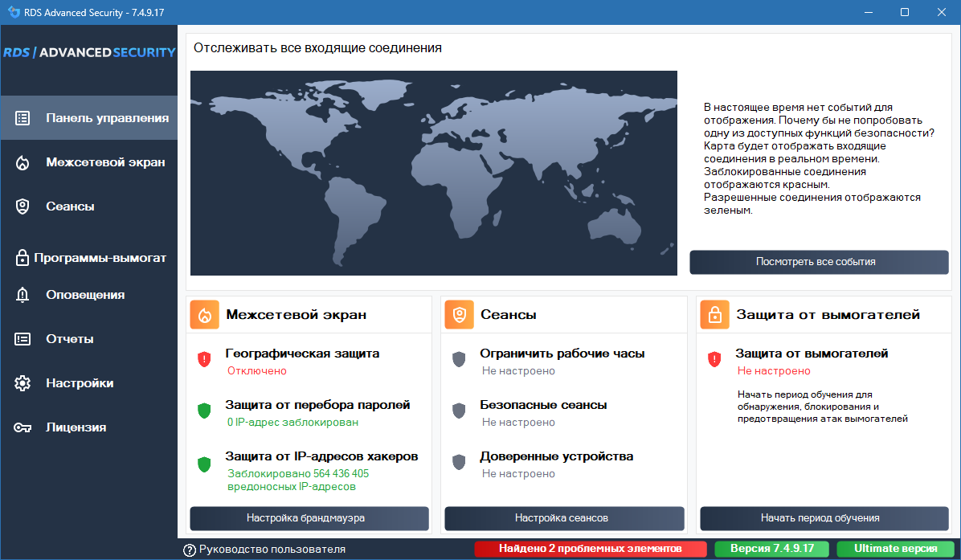Click the shield icon beside Сеансы in sidebar
Viewport: 961px width, 560px height.
[x=22, y=206]
